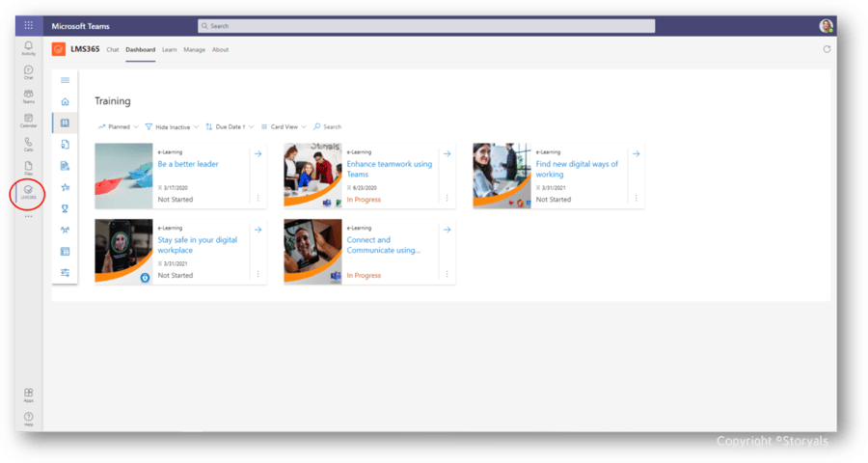This screenshot has height=463, width=868.
Task: Click Search in the training toolbar
Action: pyautogui.click(x=327, y=126)
